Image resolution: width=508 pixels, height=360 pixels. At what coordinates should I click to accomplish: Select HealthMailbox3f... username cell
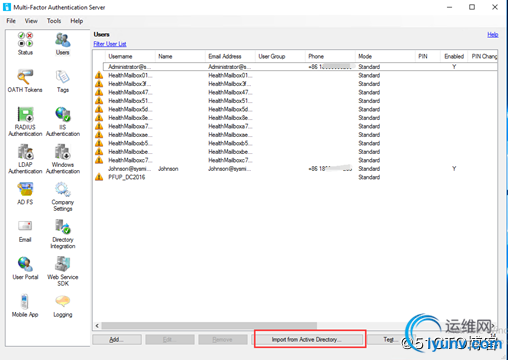130,84
